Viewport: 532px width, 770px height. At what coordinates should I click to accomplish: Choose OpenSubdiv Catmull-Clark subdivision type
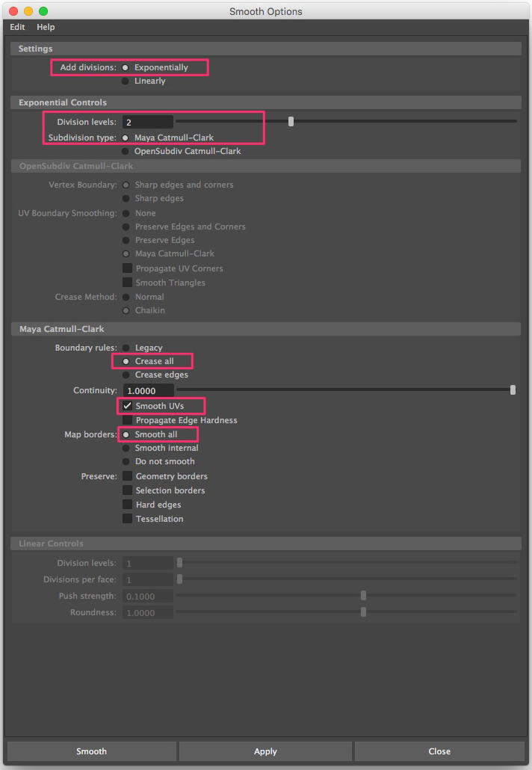(x=126, y=151)
